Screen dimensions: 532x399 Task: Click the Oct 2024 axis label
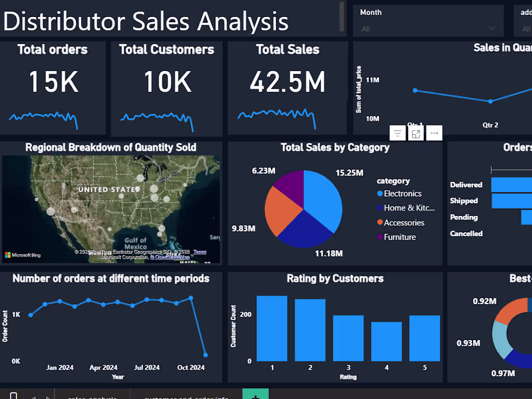click(x=191, y=368)
